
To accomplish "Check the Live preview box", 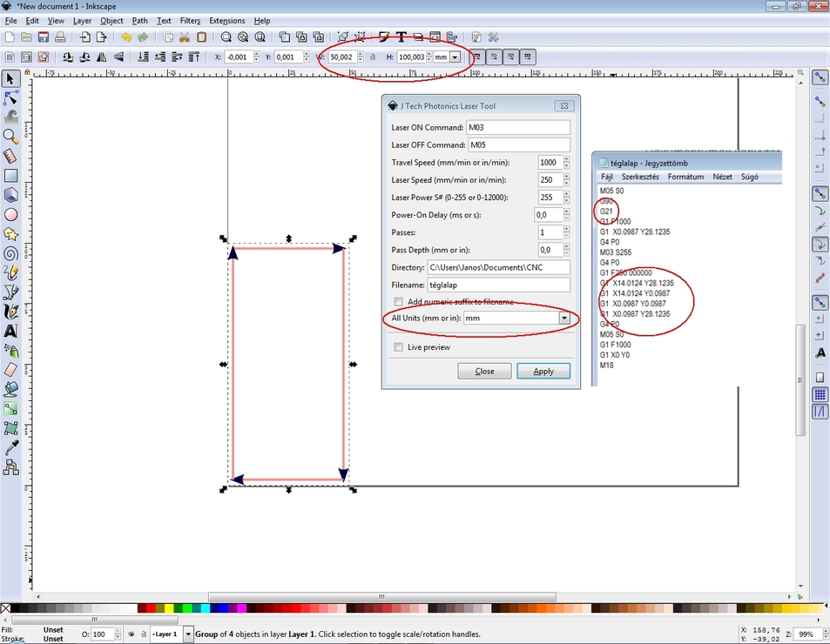I will pos(398,347).
